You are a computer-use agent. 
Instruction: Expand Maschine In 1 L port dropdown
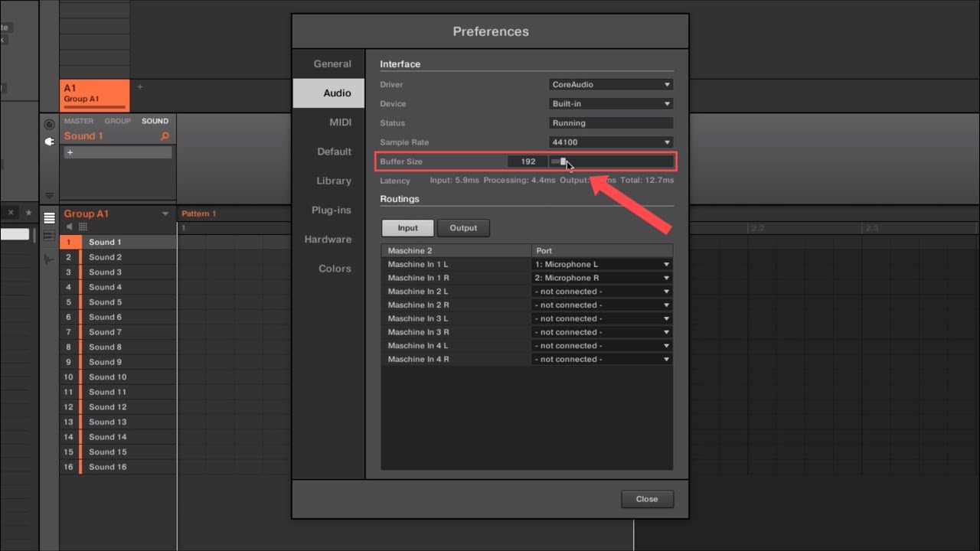click(602, 265)
